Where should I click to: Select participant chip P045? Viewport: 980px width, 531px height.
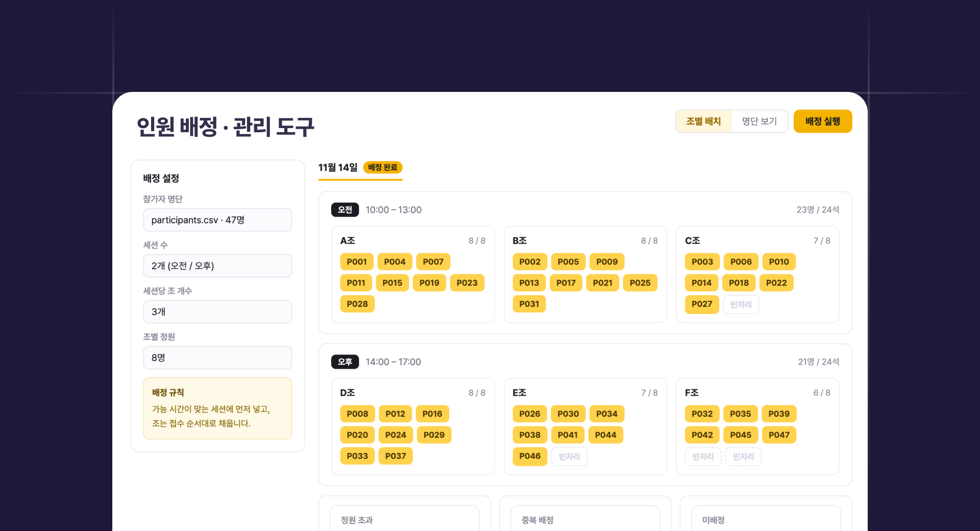[x=741, y=435]
